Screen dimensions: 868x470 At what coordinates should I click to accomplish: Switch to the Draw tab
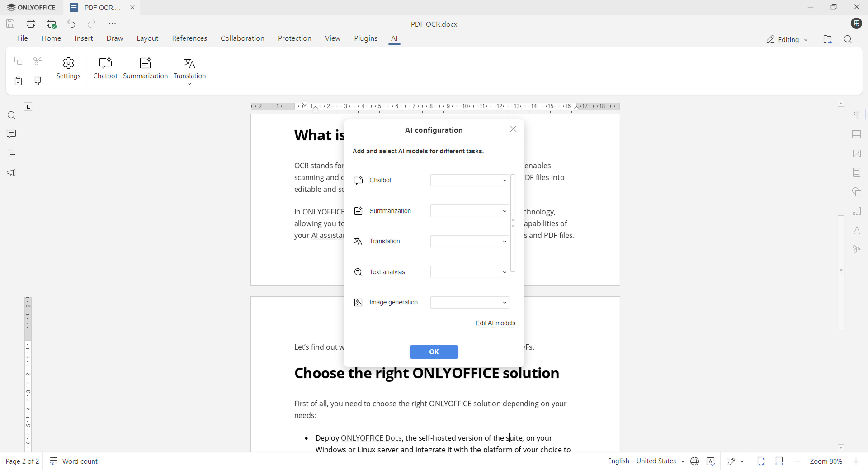pos(115,39)
